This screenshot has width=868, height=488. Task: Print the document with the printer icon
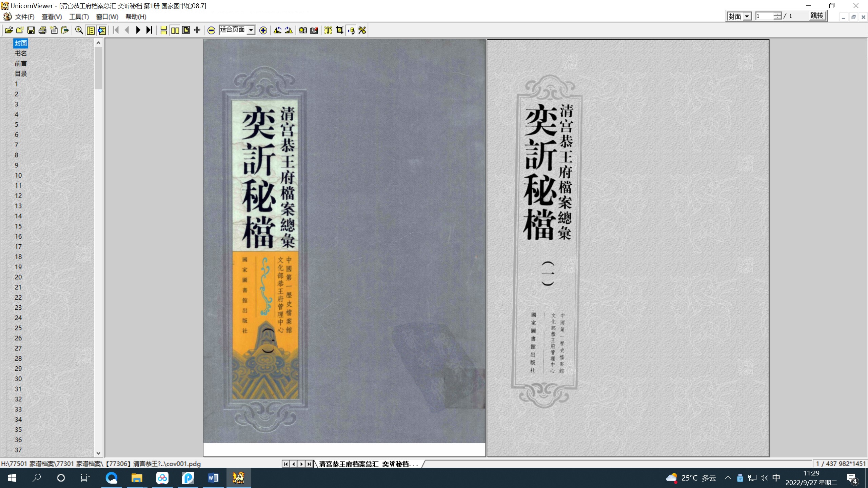tap(42, 30)
